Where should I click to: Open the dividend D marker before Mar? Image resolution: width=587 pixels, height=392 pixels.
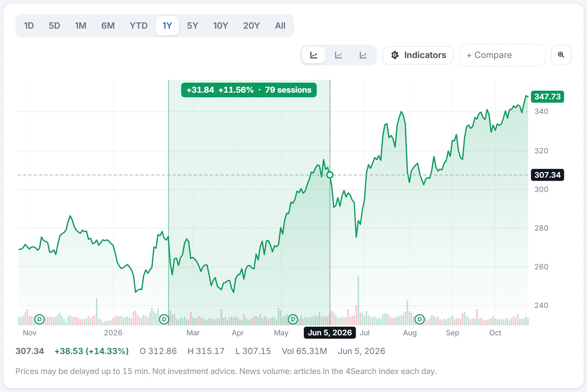click(x=164, y=319)
